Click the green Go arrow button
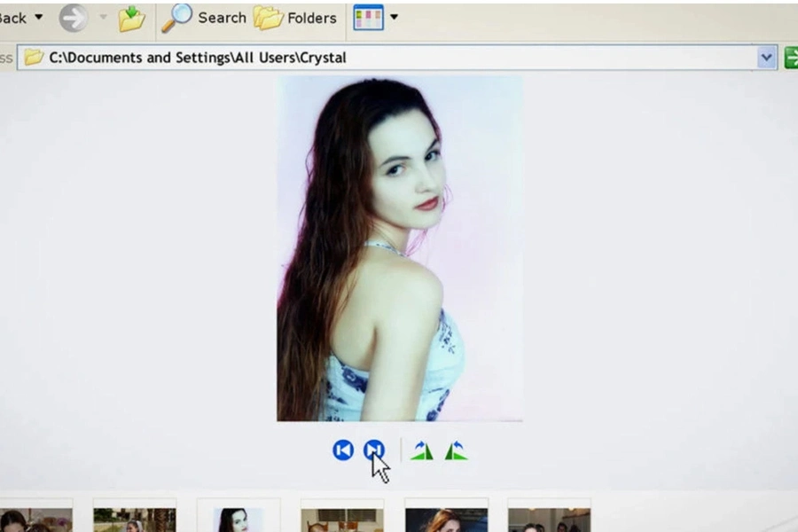This screenshot has height=532, width=798. tap(791, 58)
